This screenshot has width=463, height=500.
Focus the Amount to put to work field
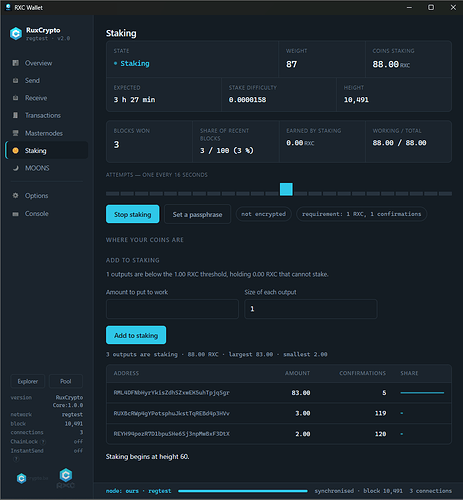click(172, 309)
